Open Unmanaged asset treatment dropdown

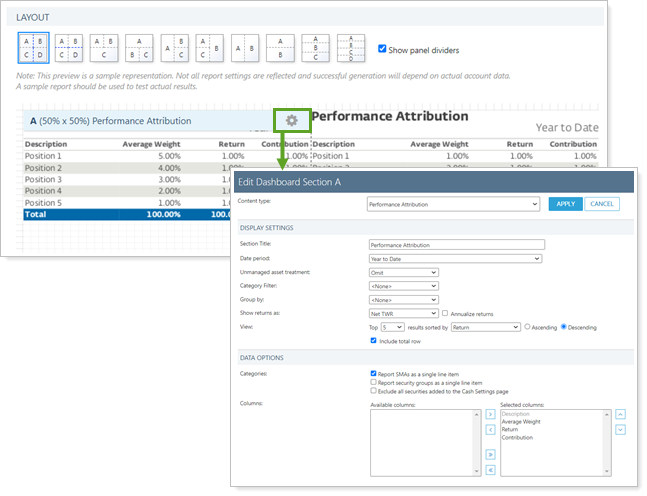(x=403, y=272)
